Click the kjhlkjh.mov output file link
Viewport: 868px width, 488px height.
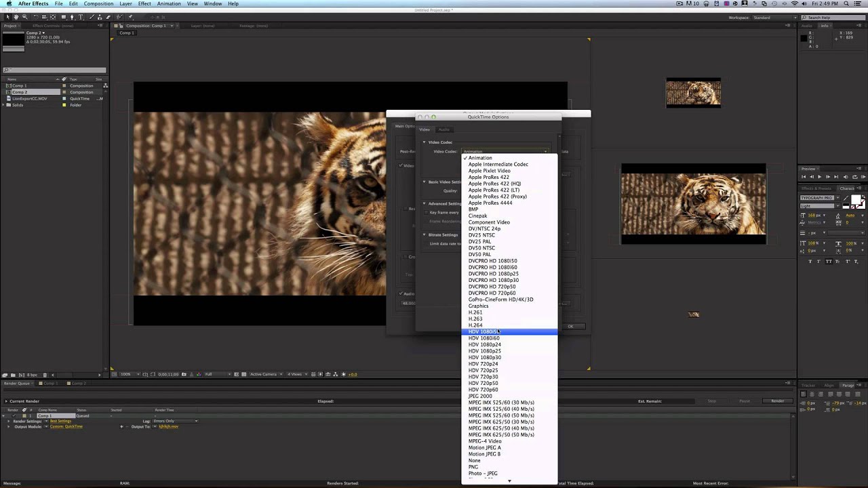pos(168,426)
